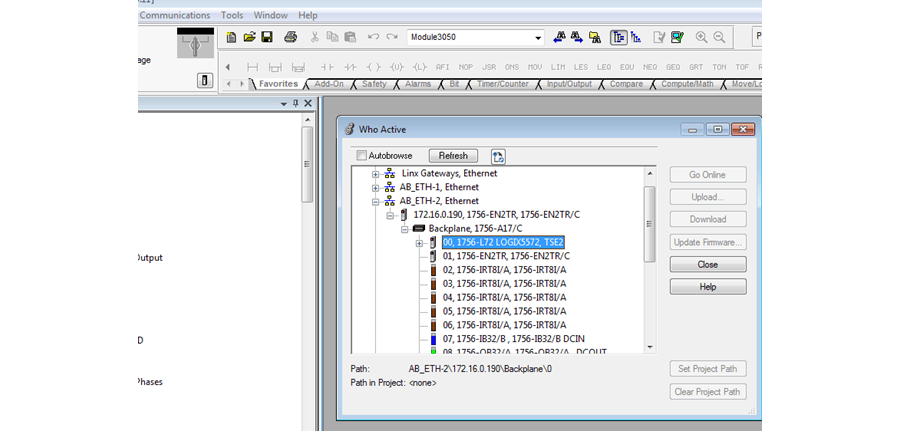Click the Set Project Path button

[x=708, y=369]
